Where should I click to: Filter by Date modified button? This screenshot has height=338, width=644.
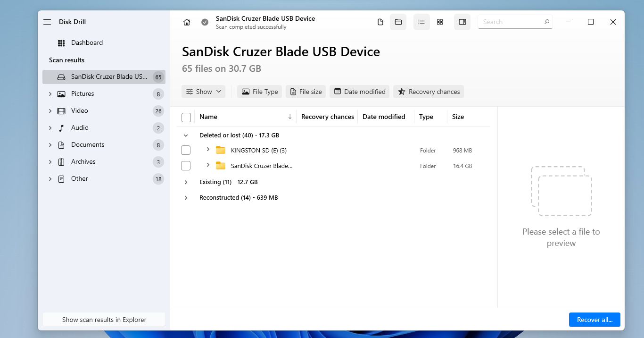point(360,92)
